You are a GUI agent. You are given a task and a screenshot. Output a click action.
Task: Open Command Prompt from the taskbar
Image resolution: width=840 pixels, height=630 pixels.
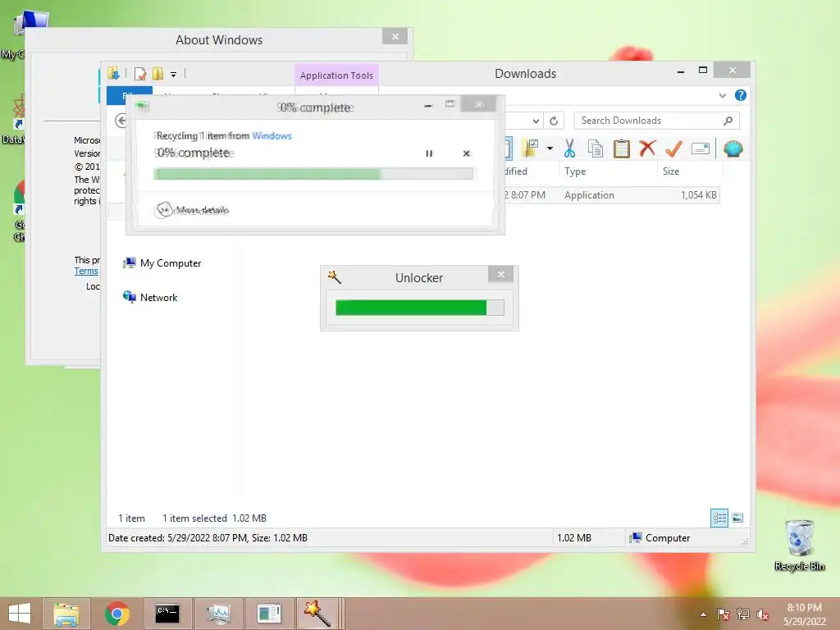[x=167, y=614]
